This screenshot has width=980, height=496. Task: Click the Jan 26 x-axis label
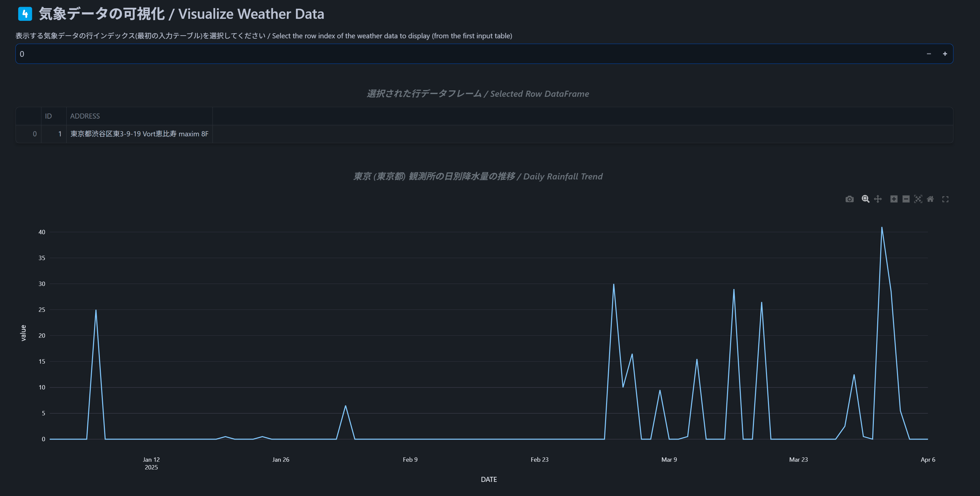pyautogui.click(x=281, y=459)
